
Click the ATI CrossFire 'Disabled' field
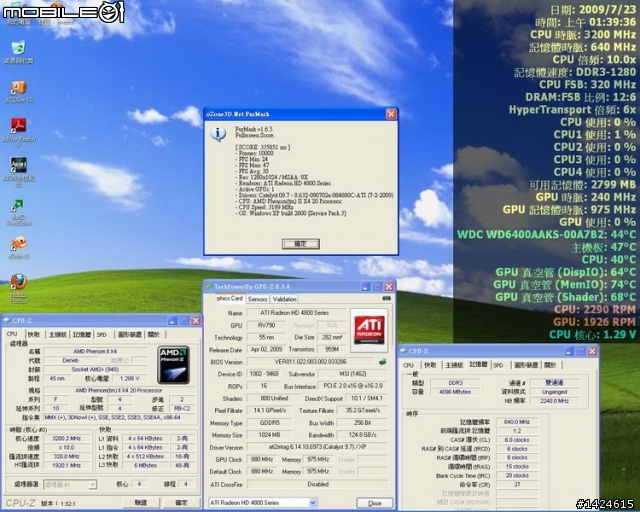tap(318, 484)
